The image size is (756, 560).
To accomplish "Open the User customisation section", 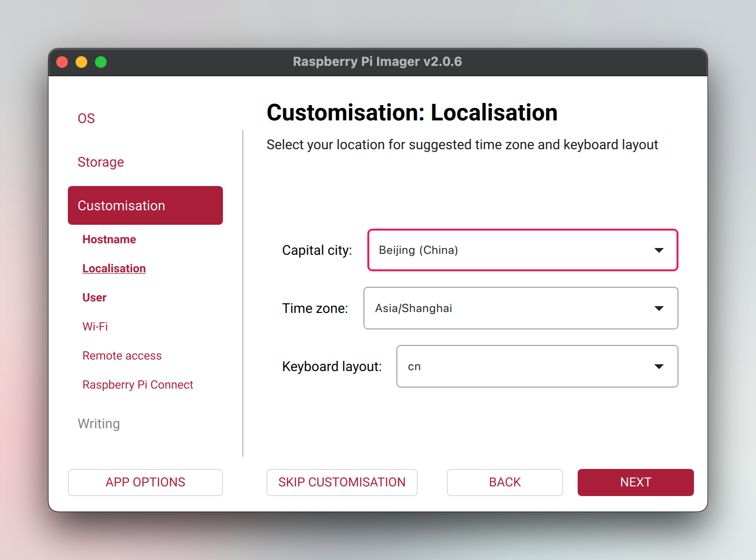I will [x=94, y=297].
